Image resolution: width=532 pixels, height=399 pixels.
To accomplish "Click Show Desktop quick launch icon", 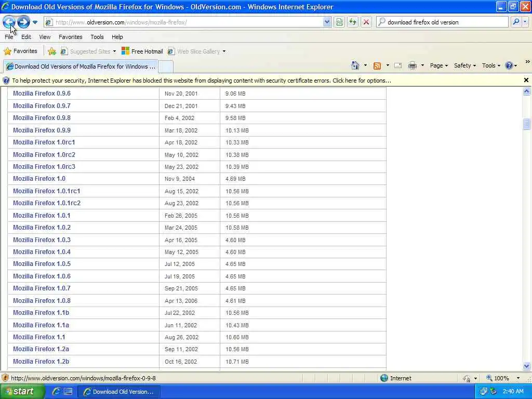I will tap(68, 392).
